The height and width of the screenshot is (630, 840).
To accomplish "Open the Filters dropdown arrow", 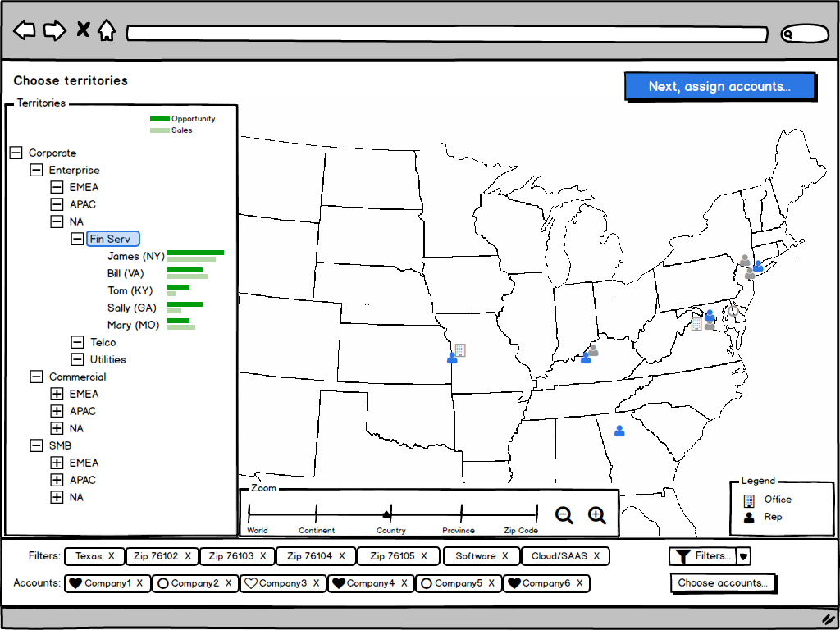I will pyautogui.click(x=742, y=555).
